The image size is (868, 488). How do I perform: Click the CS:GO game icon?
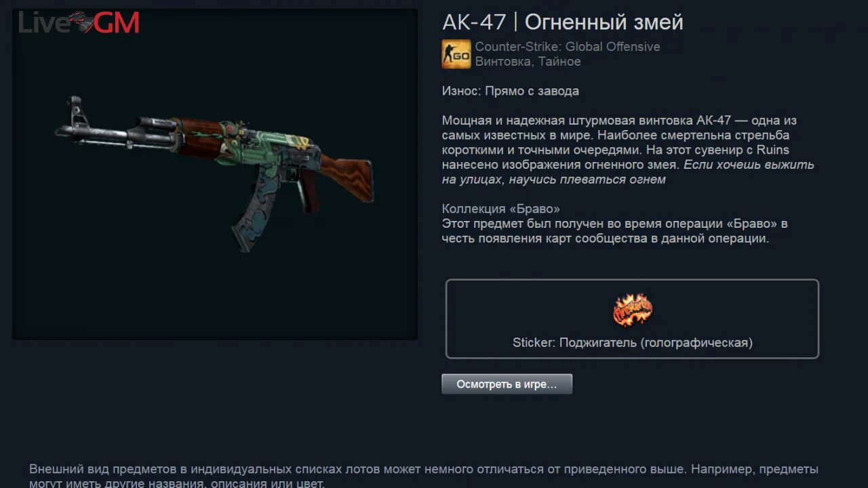pos(456,54)
